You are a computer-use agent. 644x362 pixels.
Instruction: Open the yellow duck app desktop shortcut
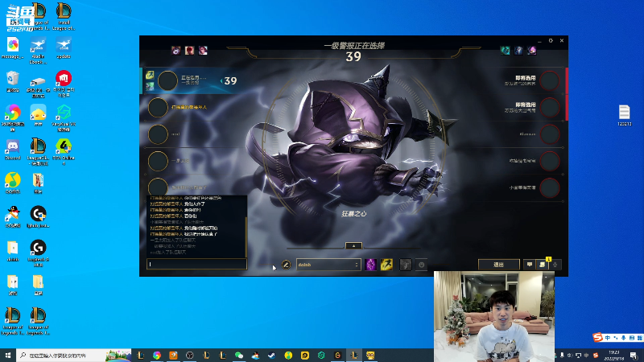[x=38, y=115]
